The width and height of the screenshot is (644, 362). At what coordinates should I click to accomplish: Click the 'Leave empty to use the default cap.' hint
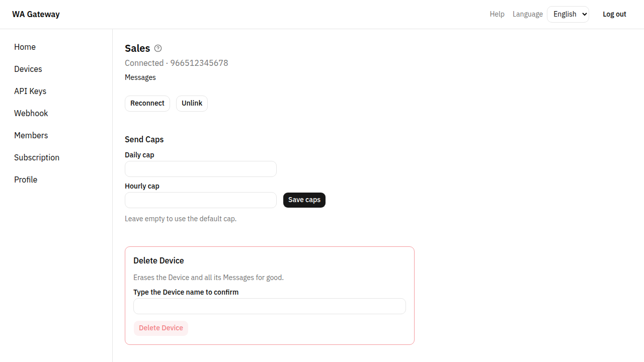click(181, 219)
